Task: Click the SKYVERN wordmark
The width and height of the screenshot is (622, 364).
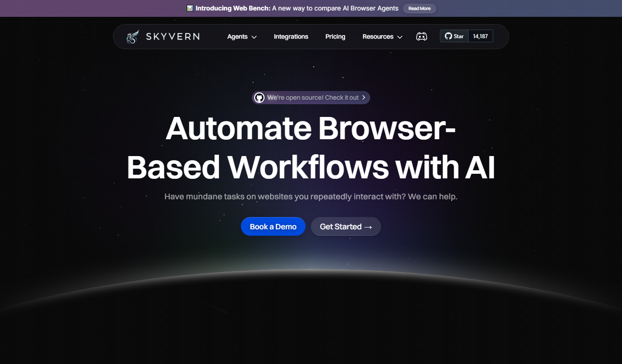Action: coord(173,36)
